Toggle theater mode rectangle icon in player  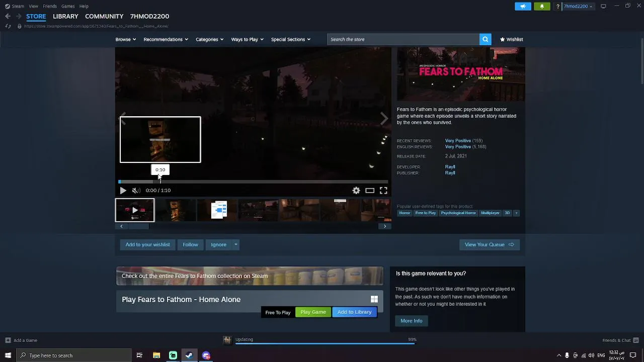click(x=370, y=190)
